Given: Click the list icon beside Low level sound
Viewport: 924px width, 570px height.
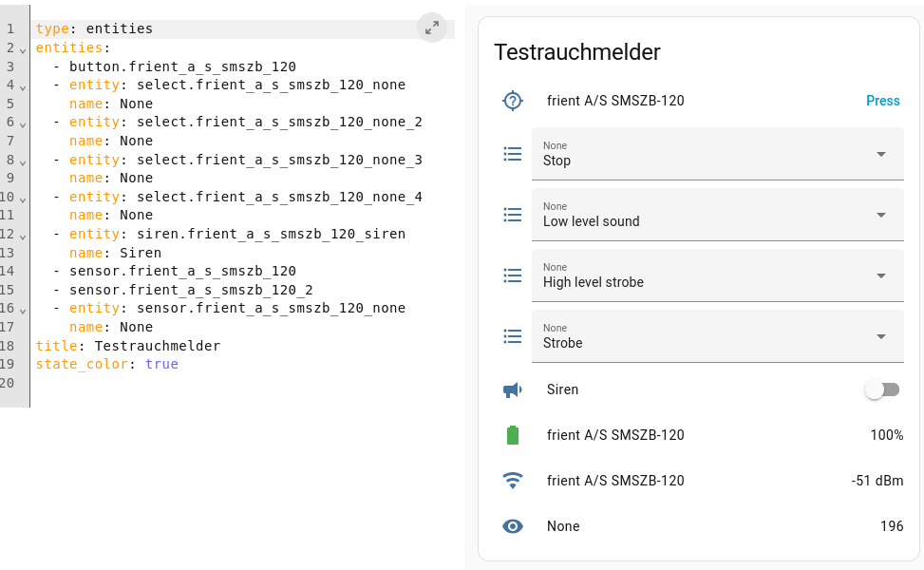Looking at the screenshot, I should [513, 215].
